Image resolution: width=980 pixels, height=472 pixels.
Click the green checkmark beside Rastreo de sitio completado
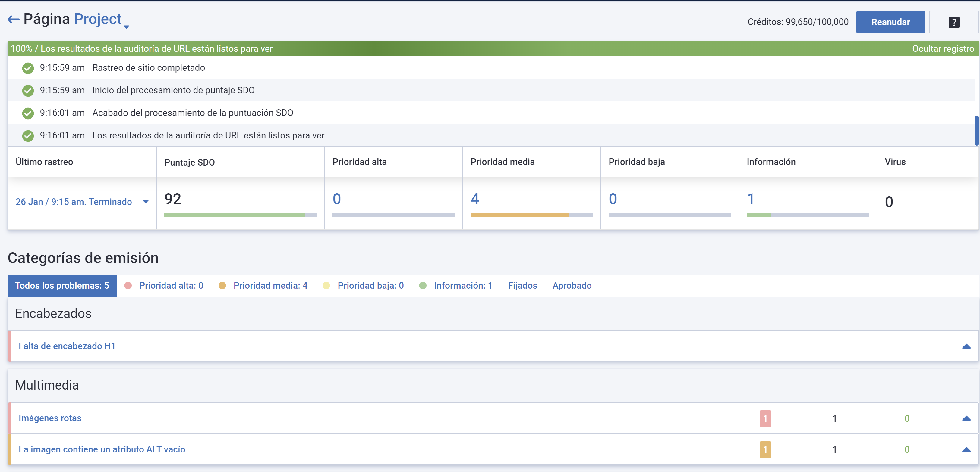28,68
